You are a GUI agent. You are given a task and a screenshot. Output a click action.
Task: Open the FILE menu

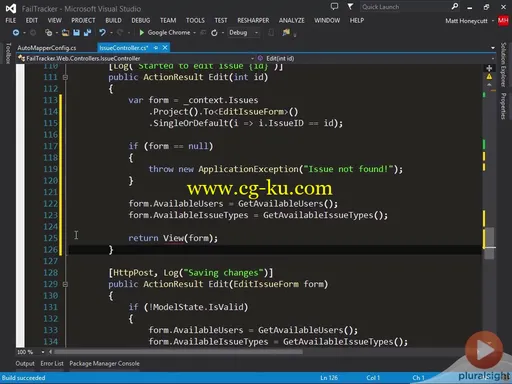(x=11, y=21)
